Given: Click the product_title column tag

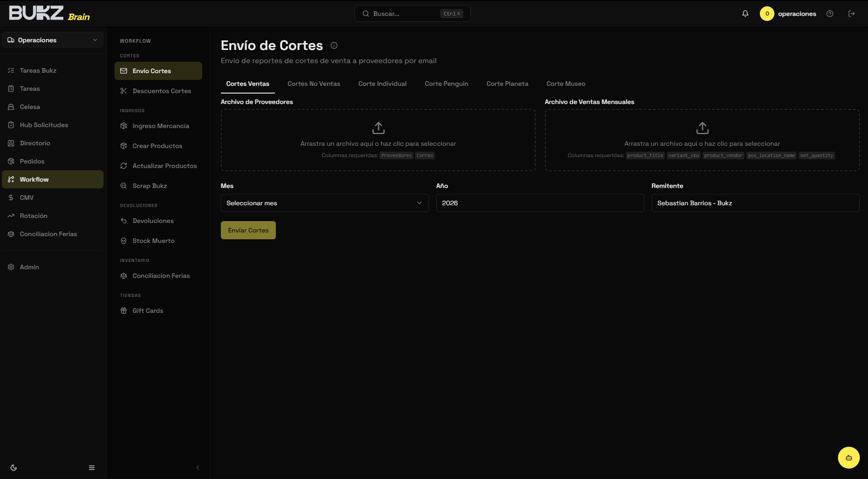Looking at the screenshot, I should [645, 155].
